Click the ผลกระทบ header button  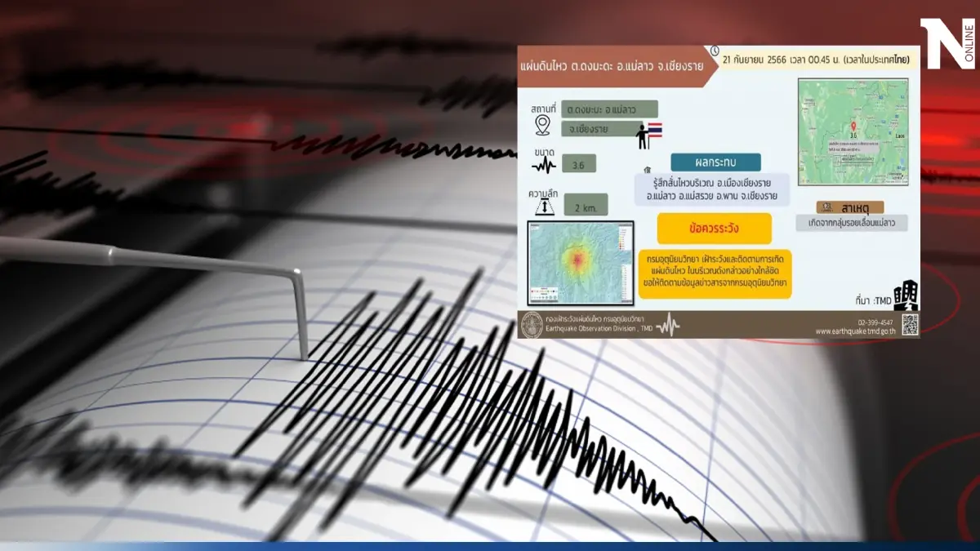pos(715,162)
